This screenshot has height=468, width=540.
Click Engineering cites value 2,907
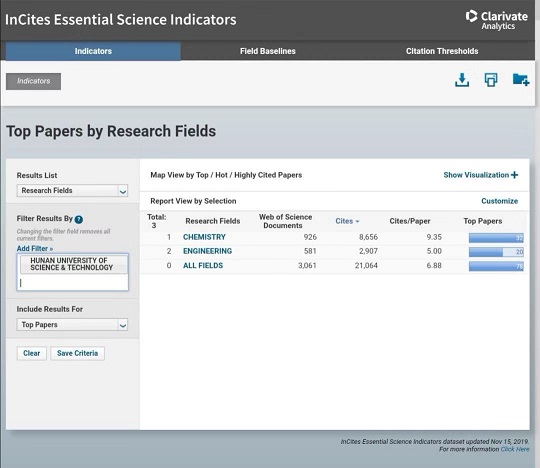(x=368, y=251)
